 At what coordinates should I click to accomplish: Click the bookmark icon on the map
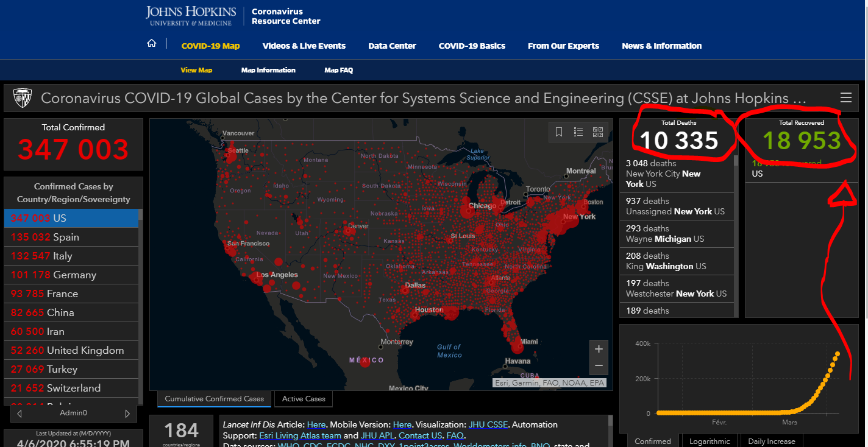pyautogui.click(x=559, y=132)
